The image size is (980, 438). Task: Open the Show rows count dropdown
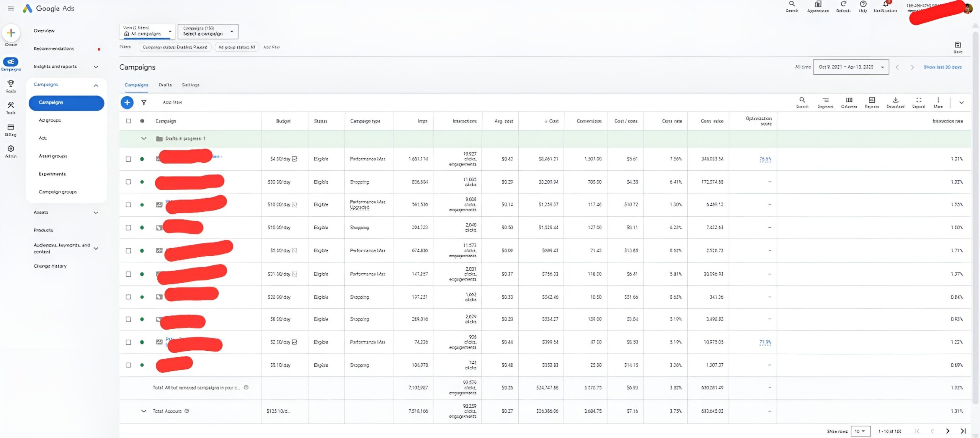pyautogui.click(x=860, y=431)
